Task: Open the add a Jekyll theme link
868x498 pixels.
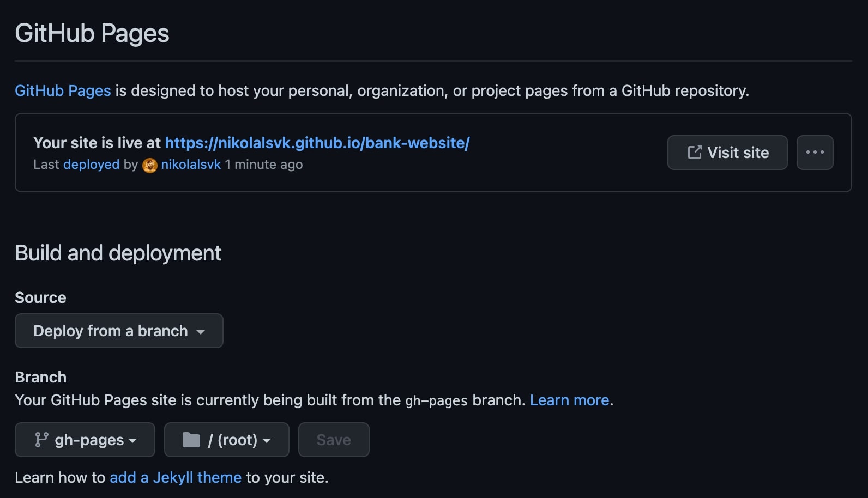Action: point(176,477)
